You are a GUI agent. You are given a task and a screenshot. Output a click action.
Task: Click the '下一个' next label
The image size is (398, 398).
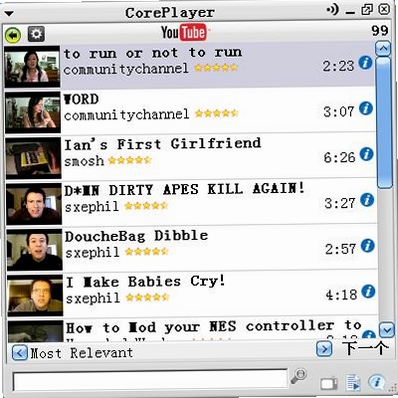pyautogui.click(x=366, y=348)
